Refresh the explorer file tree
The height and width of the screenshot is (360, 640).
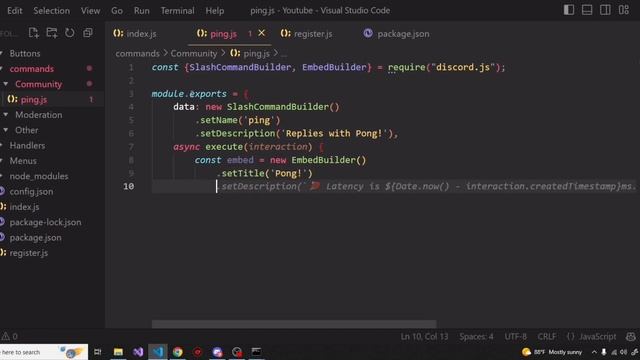[70, 33]
